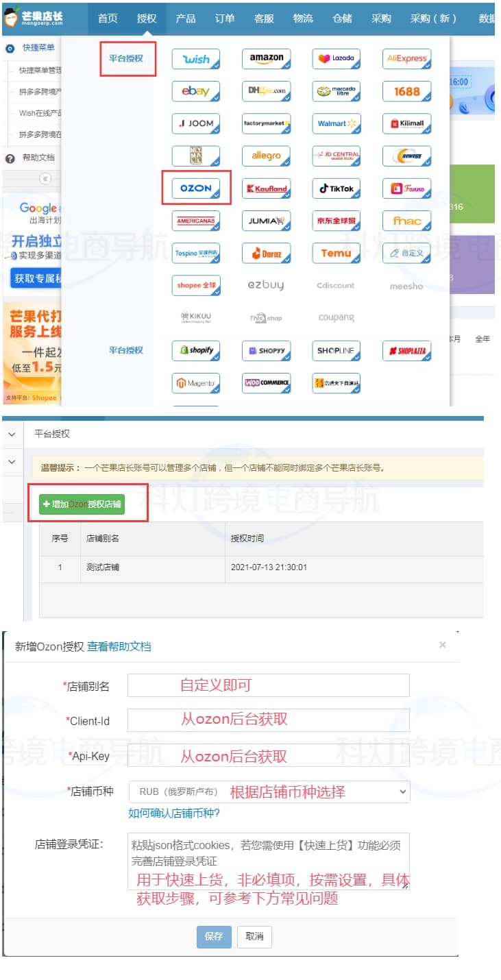Click the 保存 button
The height and width of the screenshot is (980, 501).
click(x=214, y=936)
